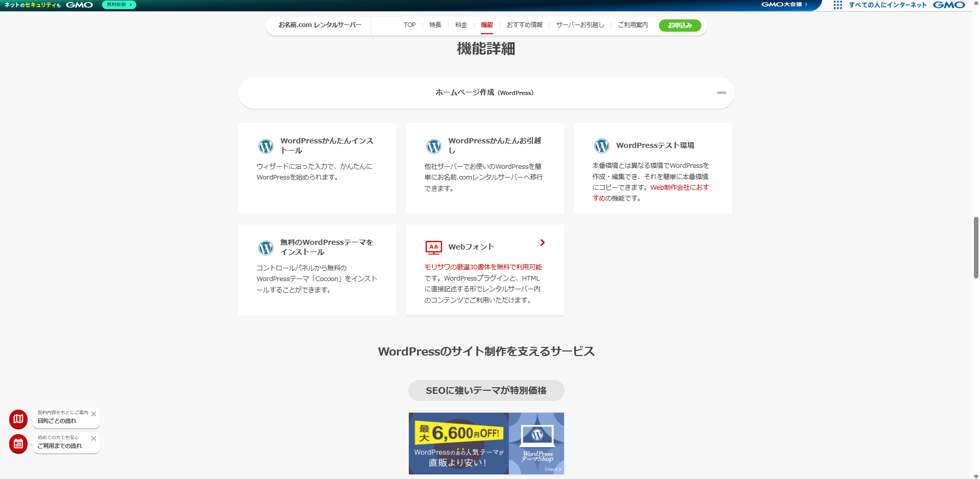This screenshot has height=479, width=980.
Task: Open the サーバーお引越し menu item
Action: point(580,25)
